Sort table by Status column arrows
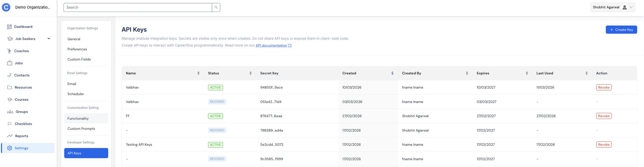The image size is (644, 167). click(250, 73)
